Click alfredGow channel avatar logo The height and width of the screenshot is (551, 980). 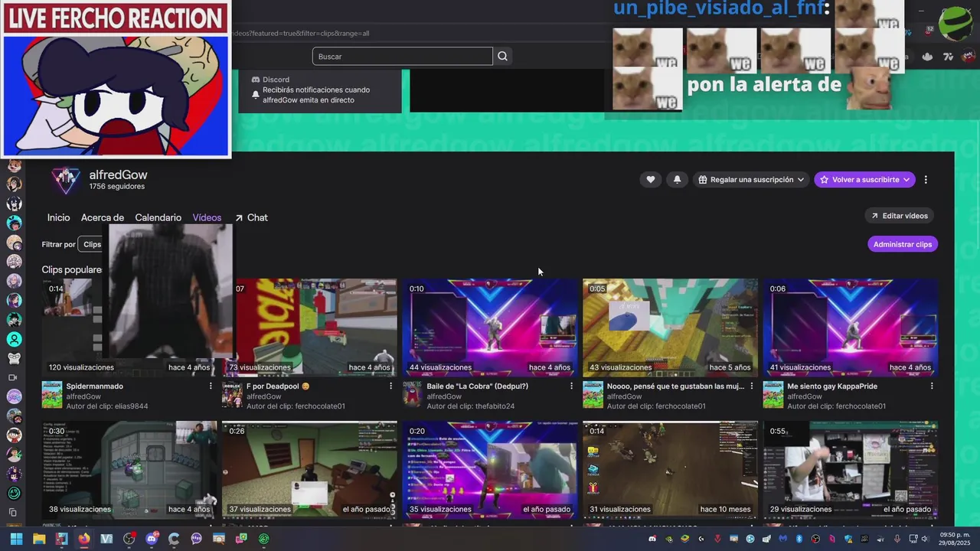tap(65, 181)
